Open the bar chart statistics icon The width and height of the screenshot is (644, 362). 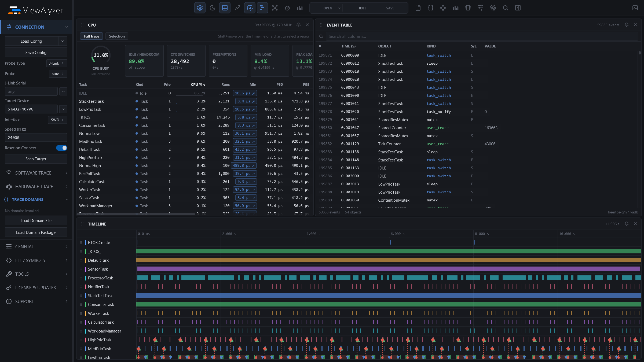click(x=300, y=8)
